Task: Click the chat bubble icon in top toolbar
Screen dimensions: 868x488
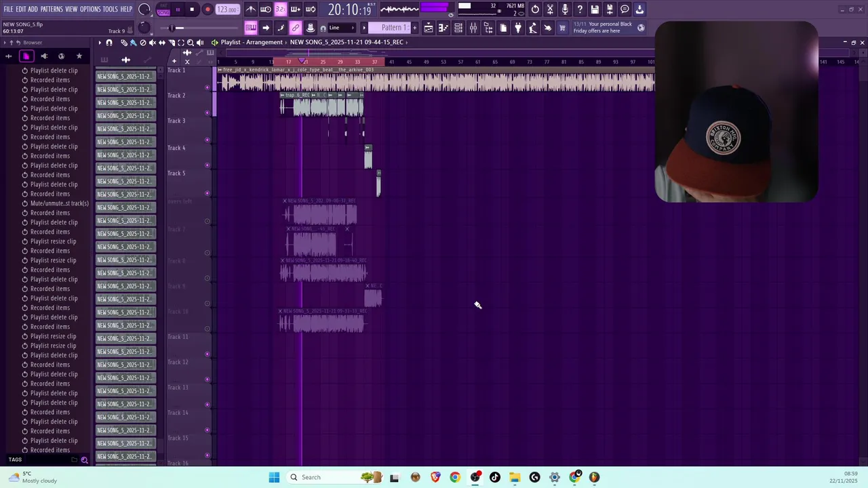Action: click(625, 9)
